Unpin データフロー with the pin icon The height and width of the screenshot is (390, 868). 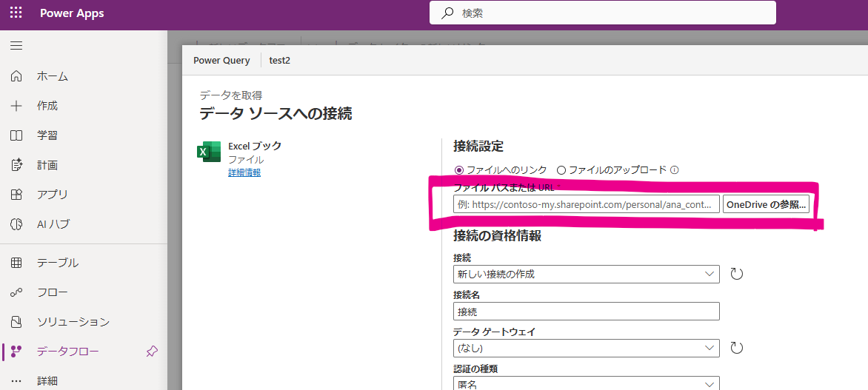[x=152, y=352]
